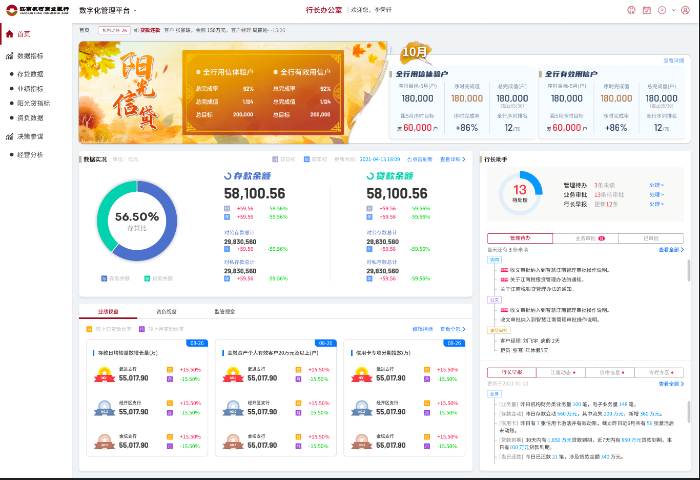700x480 pixels.
Task: Toggle the 较年初 legend checkbox in 数据实况
Action: [307, 159]
